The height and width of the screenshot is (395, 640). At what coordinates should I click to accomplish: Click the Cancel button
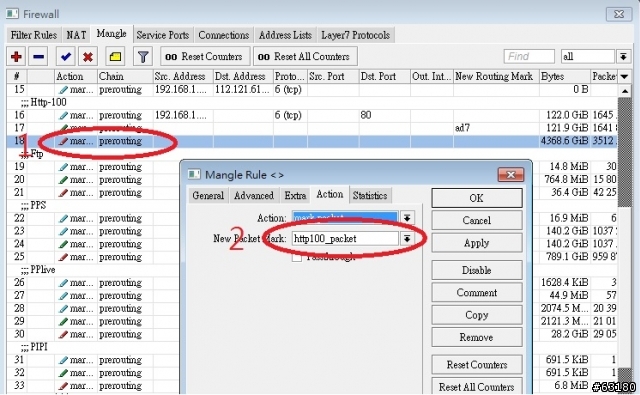pos(477,220)
